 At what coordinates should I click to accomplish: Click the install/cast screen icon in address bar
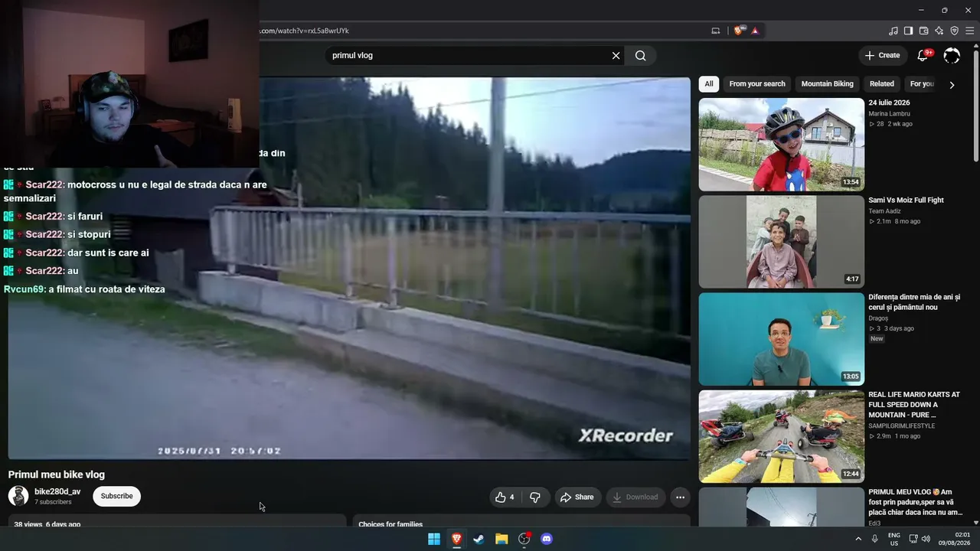point(716,31)
